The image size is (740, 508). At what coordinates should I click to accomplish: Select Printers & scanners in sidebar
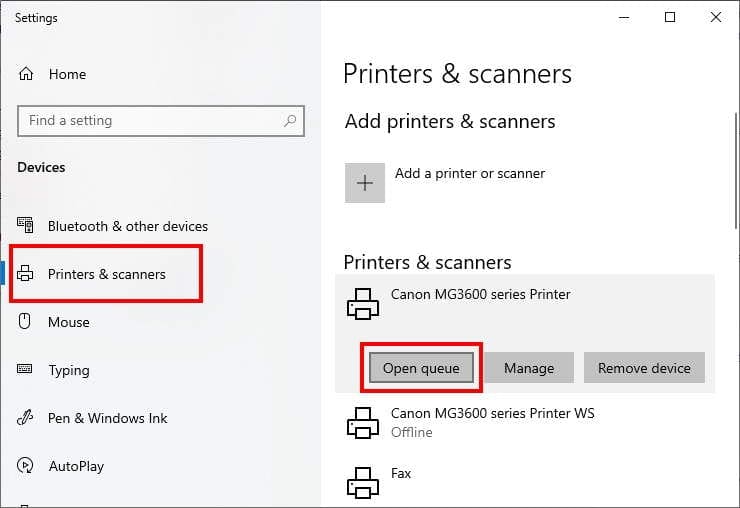(x=107, y=274)
